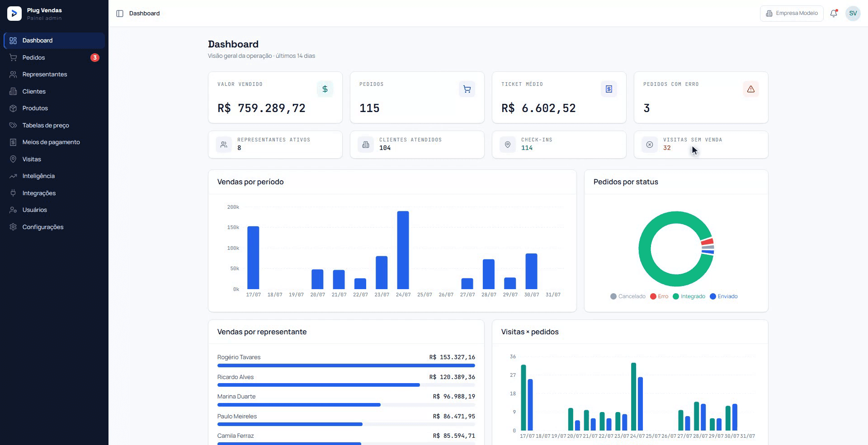Go to Representantes in the sidebar

coord(54,75)
